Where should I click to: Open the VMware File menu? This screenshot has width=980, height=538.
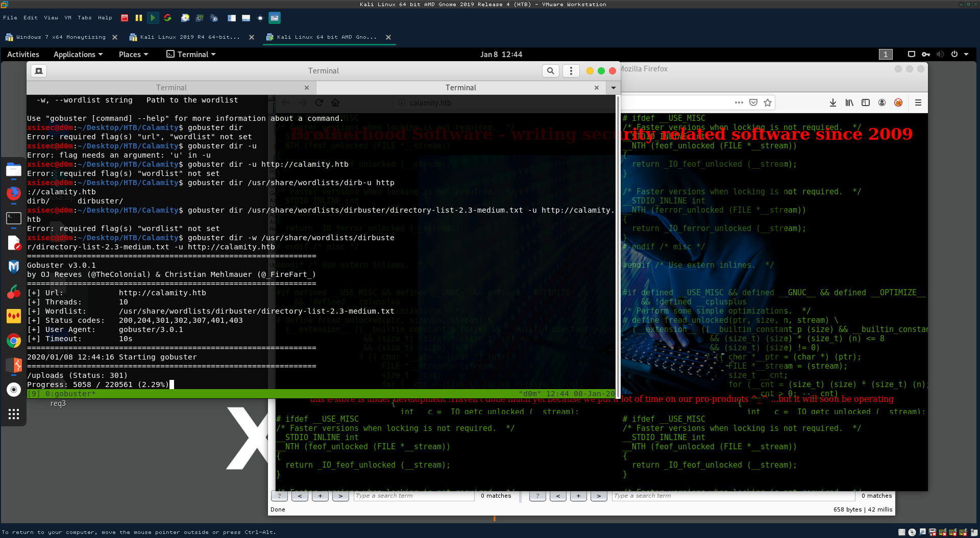(10, 18)
